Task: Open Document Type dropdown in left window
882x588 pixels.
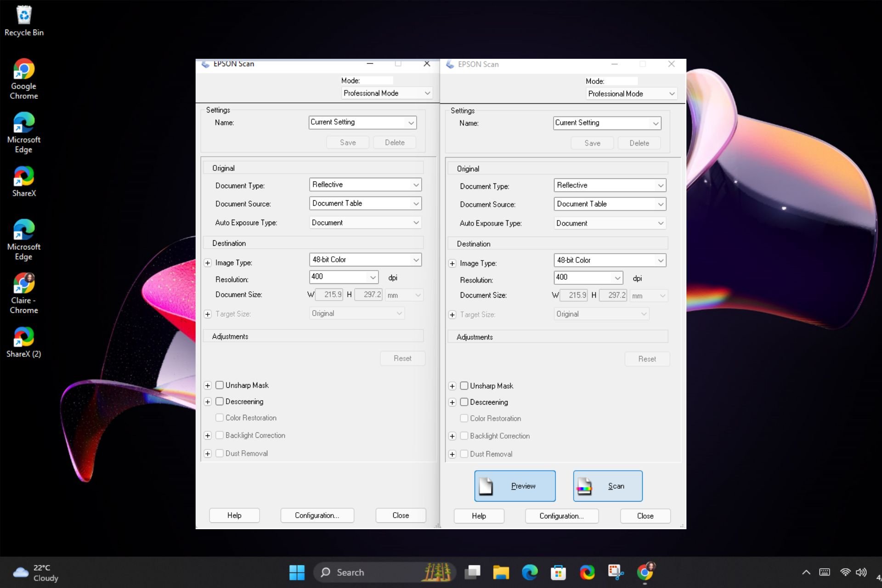Action: [x=366, y=185]
